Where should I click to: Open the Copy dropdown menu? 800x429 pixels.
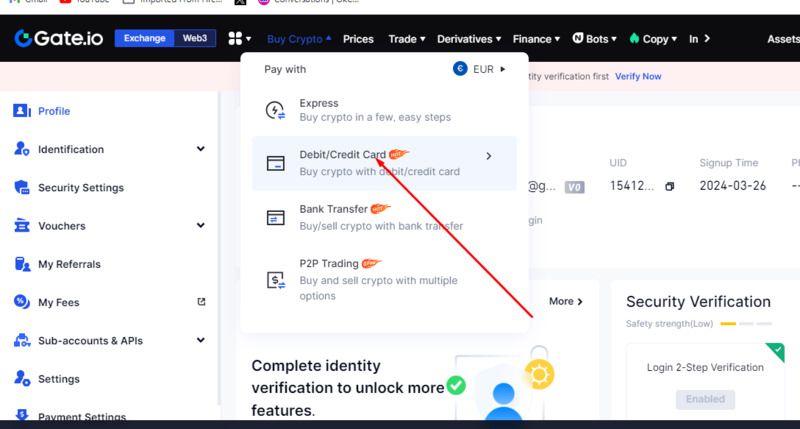click(x=654, y=39)
